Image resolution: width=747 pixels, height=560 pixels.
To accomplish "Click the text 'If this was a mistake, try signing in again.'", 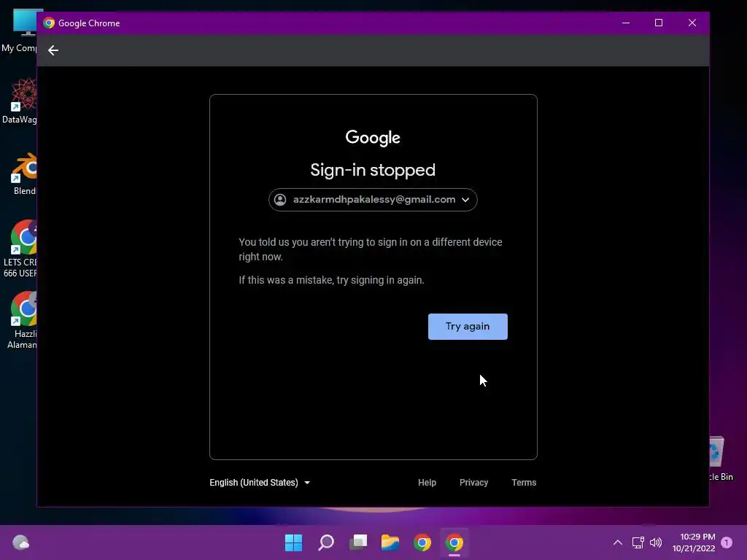I will coord(332,280).
